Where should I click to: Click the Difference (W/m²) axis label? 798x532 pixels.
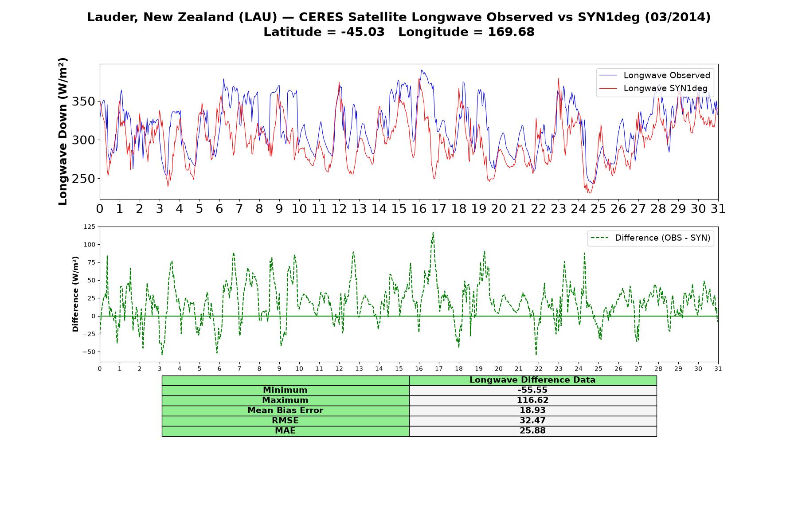point(75,294)
